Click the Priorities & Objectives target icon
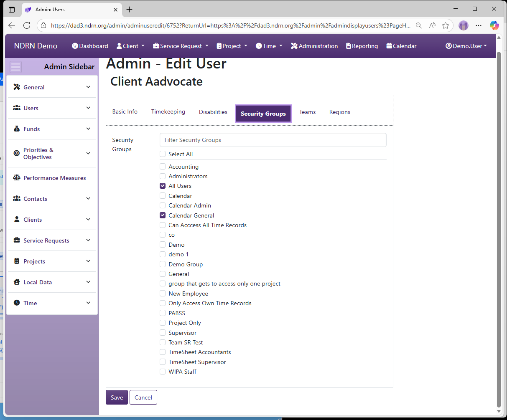 (x=17, y=153)
